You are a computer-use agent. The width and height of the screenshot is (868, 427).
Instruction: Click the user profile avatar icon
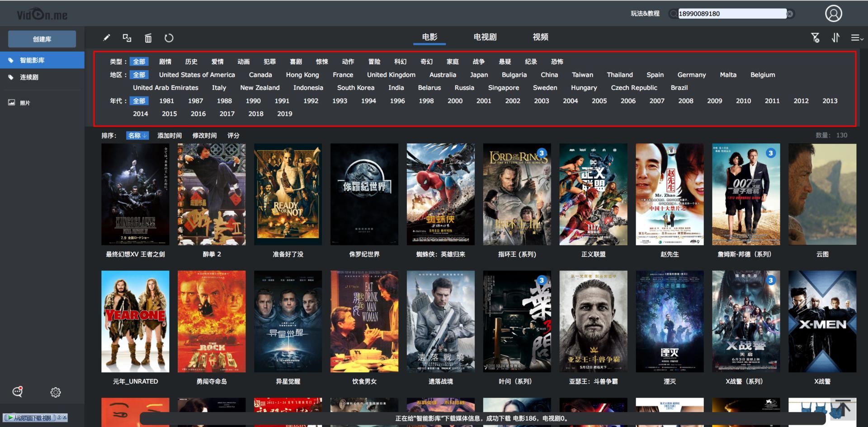[x=834, y=14]
